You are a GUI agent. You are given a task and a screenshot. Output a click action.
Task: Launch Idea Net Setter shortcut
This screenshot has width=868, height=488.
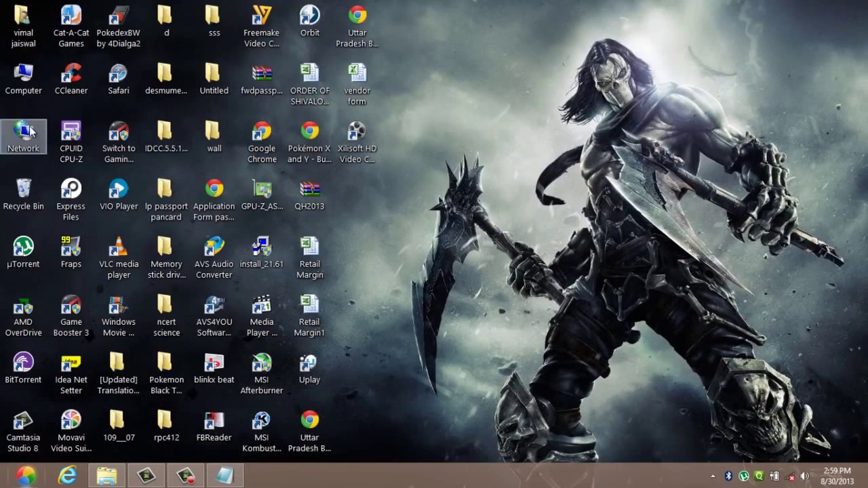71,374
